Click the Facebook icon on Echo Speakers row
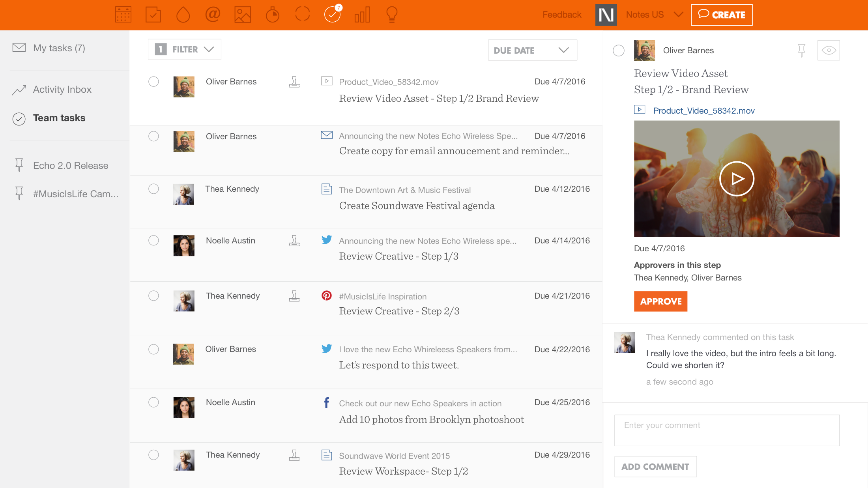This screenshot has width=868, height=488. click(x=327, y=402)
